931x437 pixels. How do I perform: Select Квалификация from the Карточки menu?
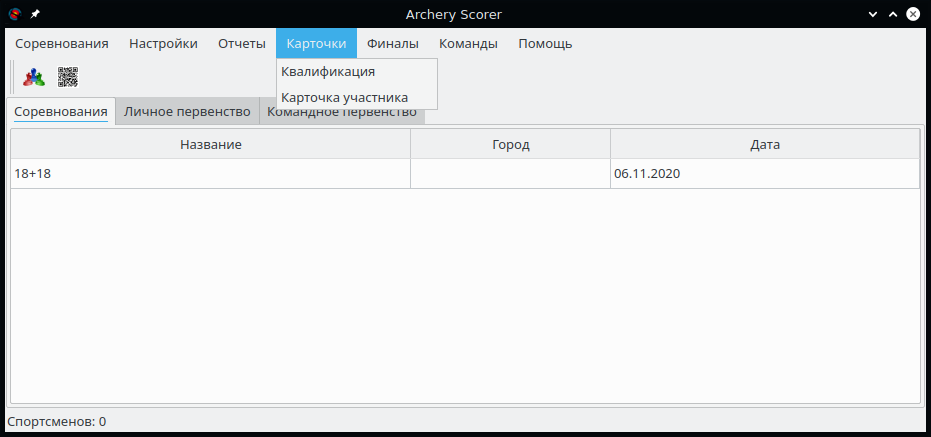328,72
